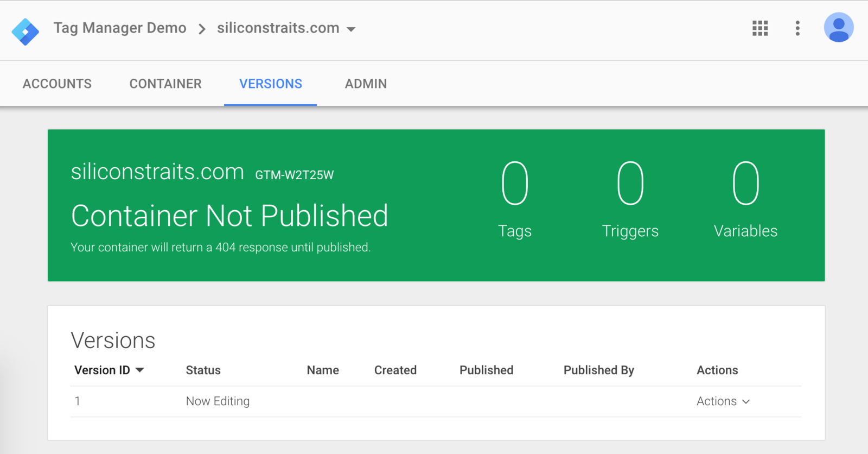The height and width of the screenshot is (454, 868).
Task: Click the 404 response notice text
Action: [x=220, y=248]
